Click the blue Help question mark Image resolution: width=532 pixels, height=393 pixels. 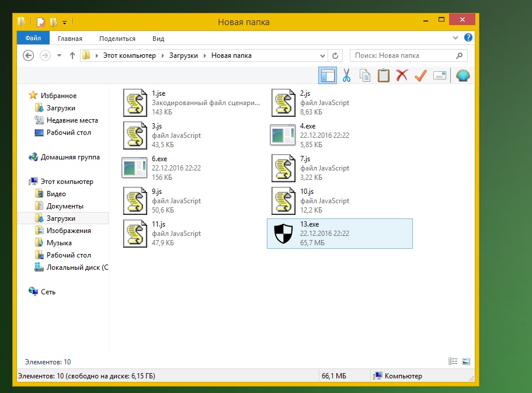tap(468, 38)
